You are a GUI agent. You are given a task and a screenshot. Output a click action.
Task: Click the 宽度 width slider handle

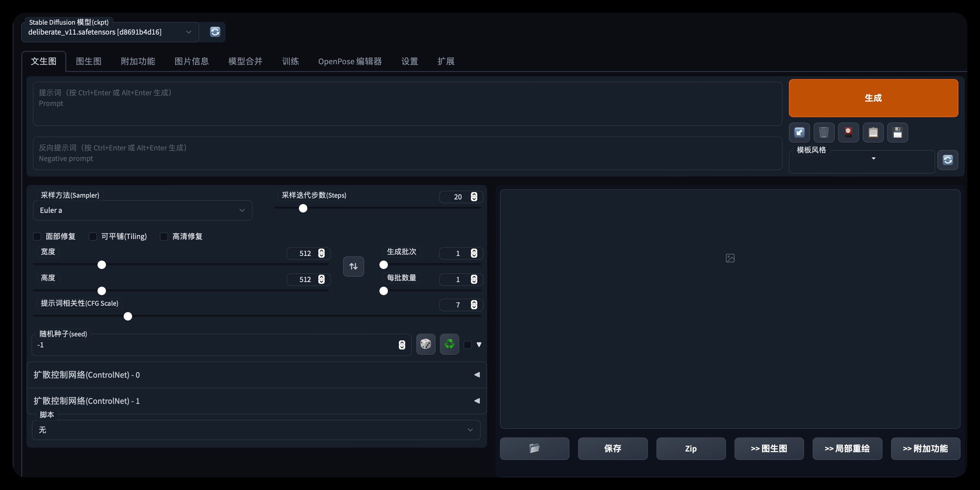tap(102, 264)
